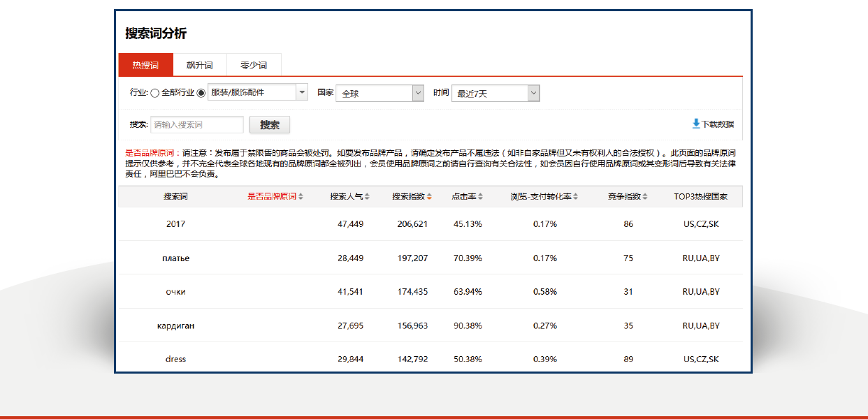Click the search term очки

(176, 292)
